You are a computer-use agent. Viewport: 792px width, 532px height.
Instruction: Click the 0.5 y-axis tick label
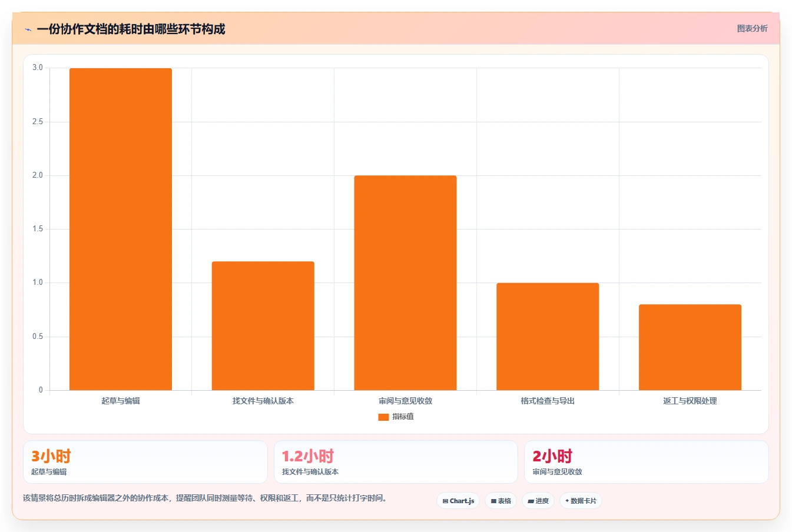click(x=38, y=337)
